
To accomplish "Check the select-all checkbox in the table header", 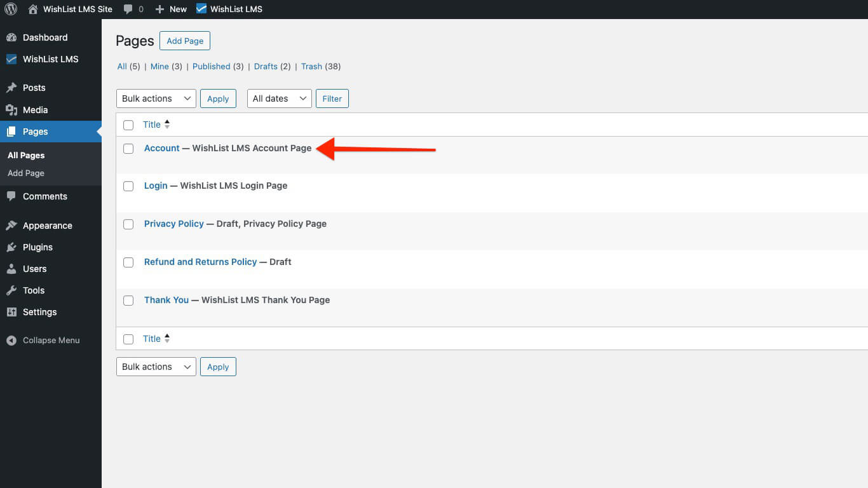I will point(128,125).
